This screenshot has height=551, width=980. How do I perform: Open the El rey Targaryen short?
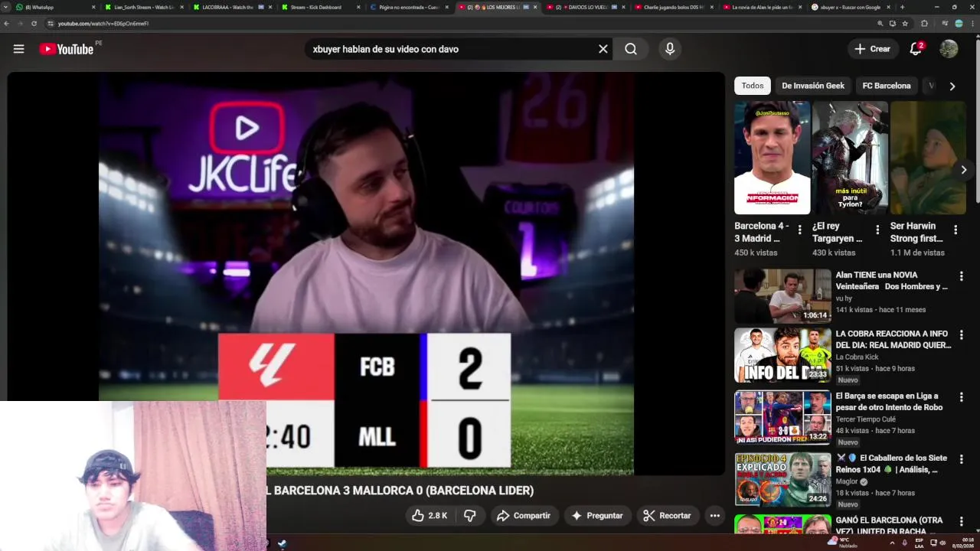(x=850, y=158)
